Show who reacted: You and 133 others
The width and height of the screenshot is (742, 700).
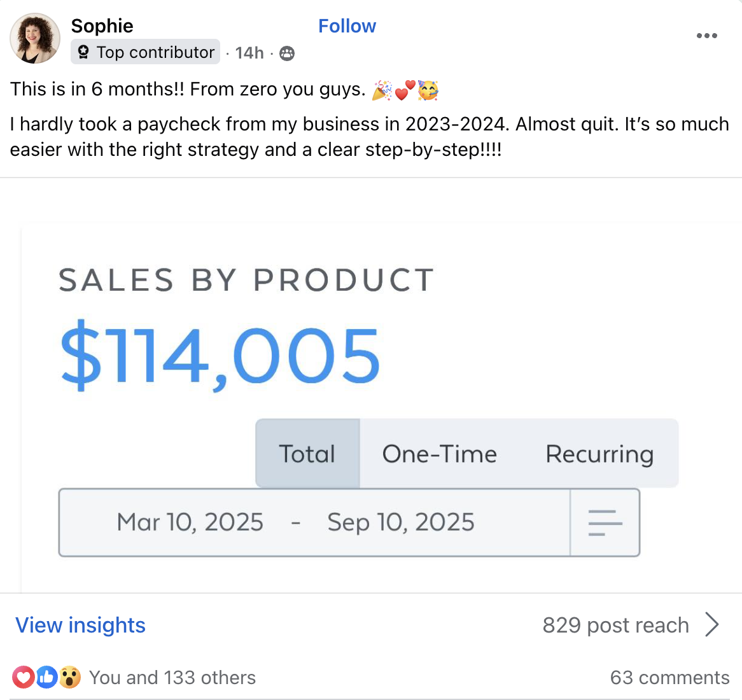tap(172, 678)
